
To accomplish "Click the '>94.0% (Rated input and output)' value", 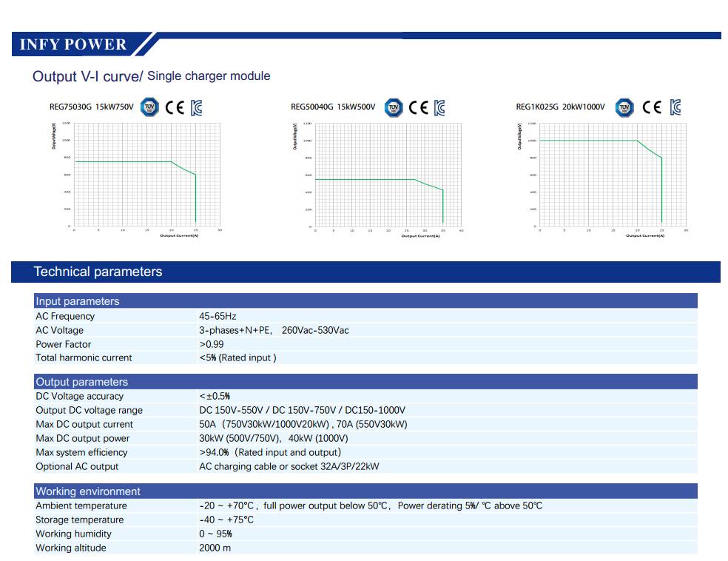I will 270,452.
